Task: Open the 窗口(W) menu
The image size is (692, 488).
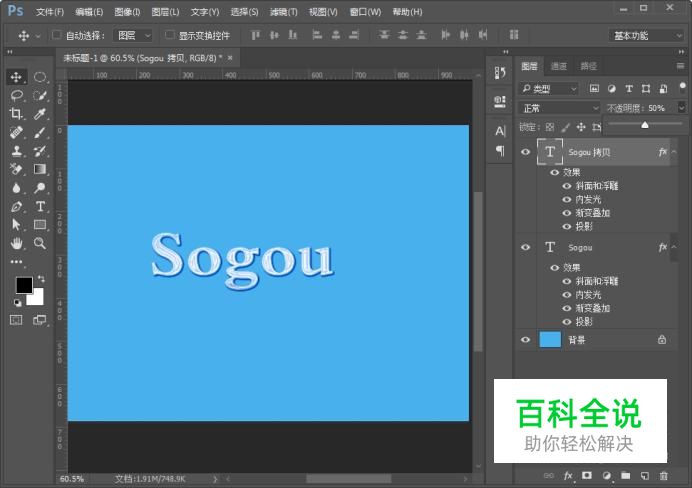Action: pos(365,12)
